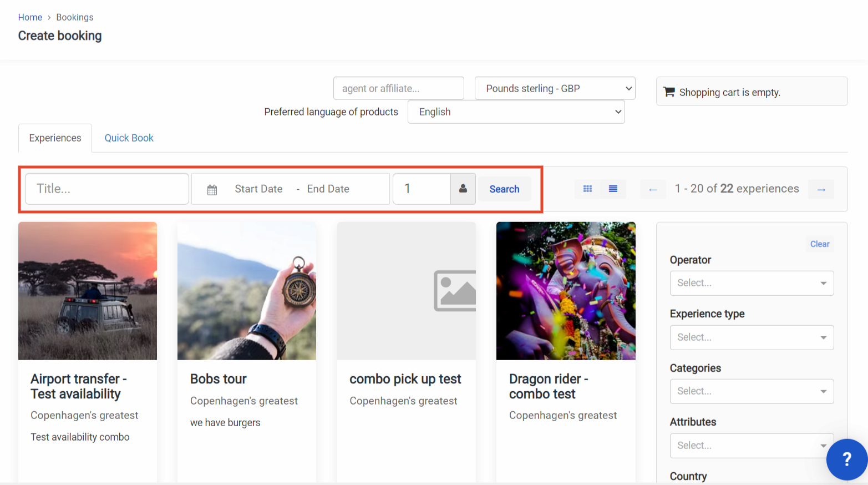Click the End Date field

click(x=328, y=189)
